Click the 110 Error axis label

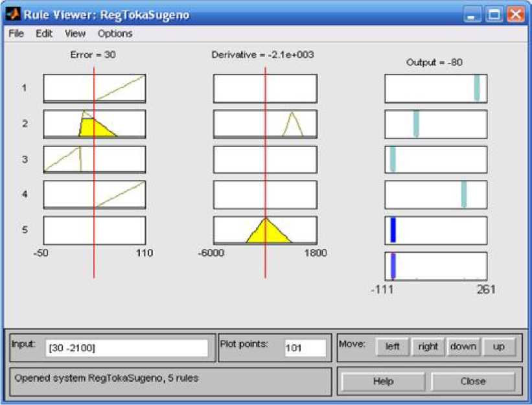[x=145, y=253]
